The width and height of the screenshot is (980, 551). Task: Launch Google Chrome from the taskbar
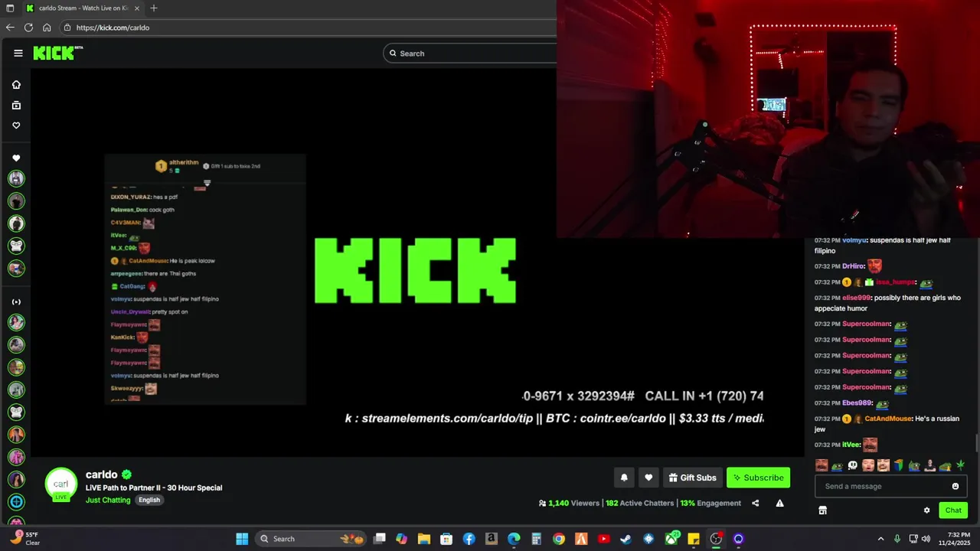coord(559,539)
